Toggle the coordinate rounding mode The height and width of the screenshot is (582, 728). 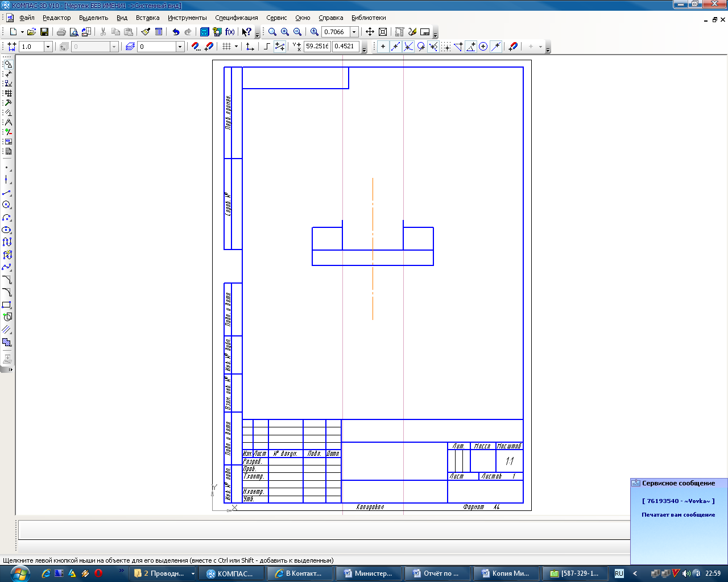[280, 47]
